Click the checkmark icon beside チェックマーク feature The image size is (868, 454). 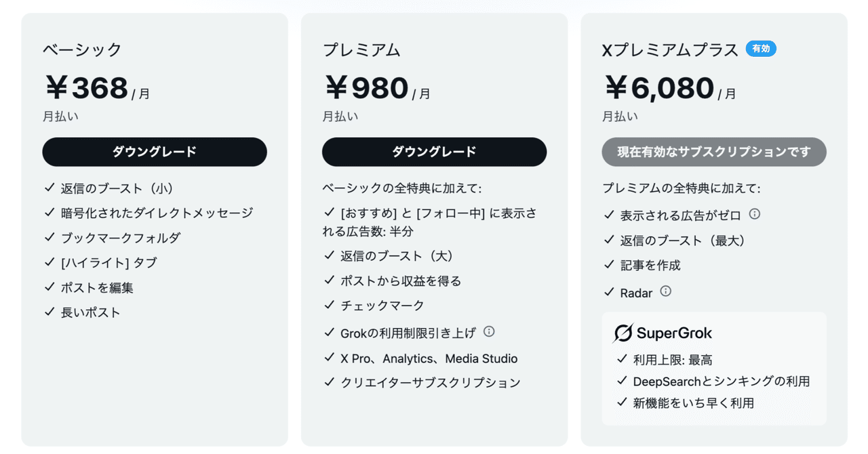click(330, 305)
